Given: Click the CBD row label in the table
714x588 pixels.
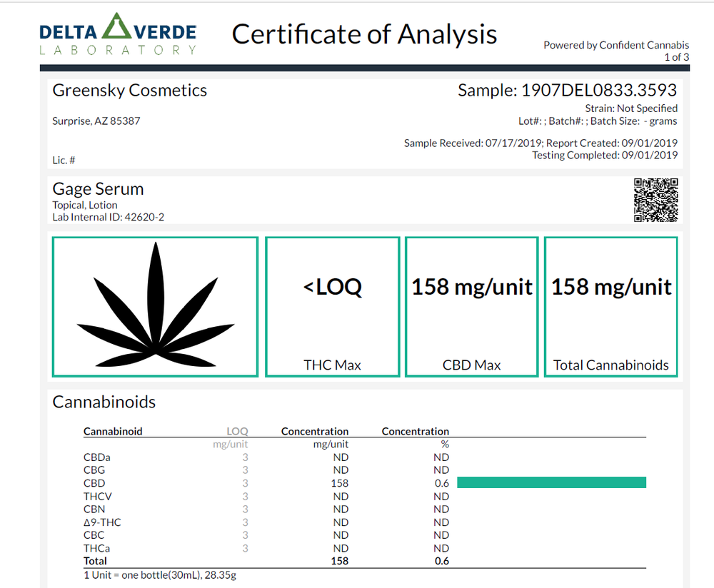Looking at the screenshot, I should pyautogui.click(x=94, y=483).
